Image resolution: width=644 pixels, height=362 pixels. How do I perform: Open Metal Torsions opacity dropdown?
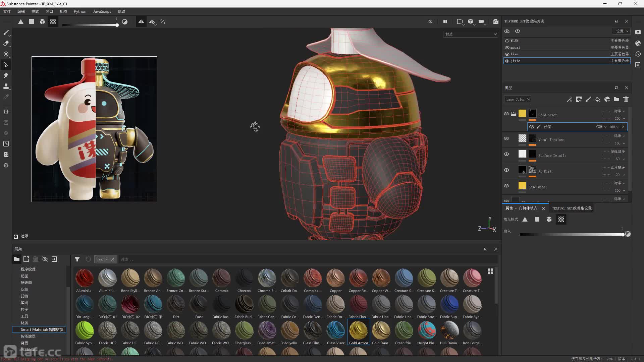pos(620,143)
